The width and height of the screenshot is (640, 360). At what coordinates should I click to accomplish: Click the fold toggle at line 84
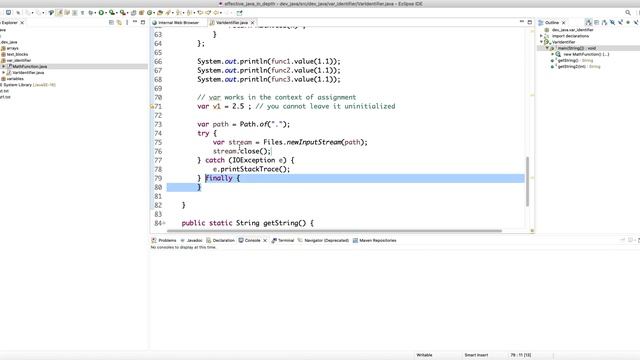[x=164, y=223]
